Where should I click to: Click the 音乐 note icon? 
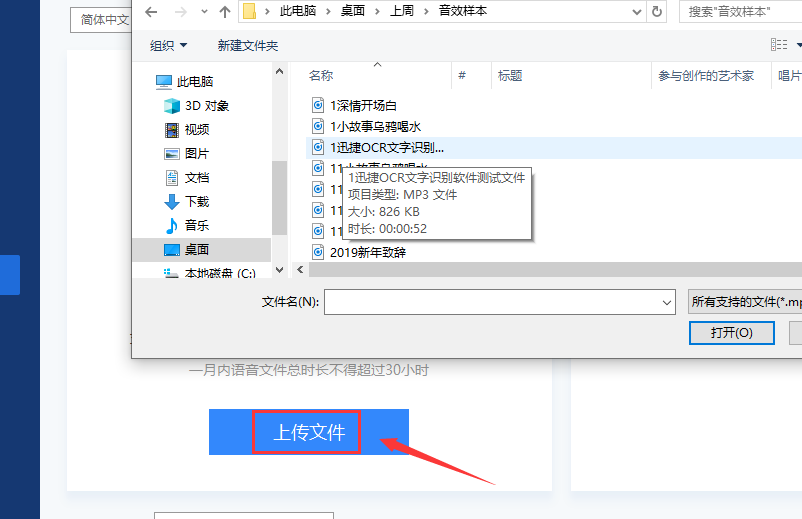(x=172, y=225)
